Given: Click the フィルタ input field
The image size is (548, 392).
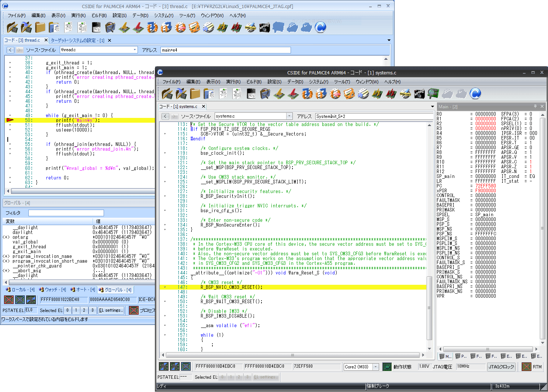Looking at the screenshot, I should coord(66,213).
